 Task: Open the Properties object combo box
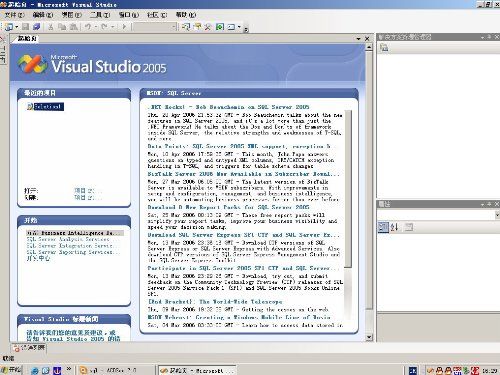tap(438, 215)
